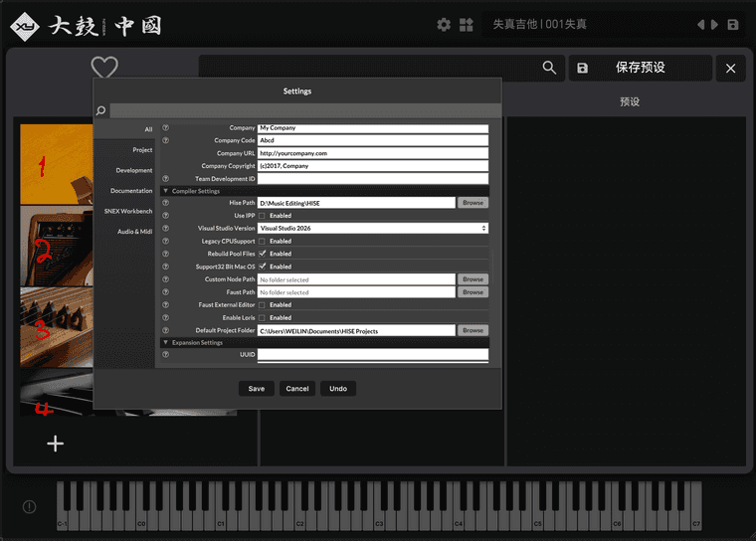
Task: Click Browse next to Hise Path
Action: [472, 203]
